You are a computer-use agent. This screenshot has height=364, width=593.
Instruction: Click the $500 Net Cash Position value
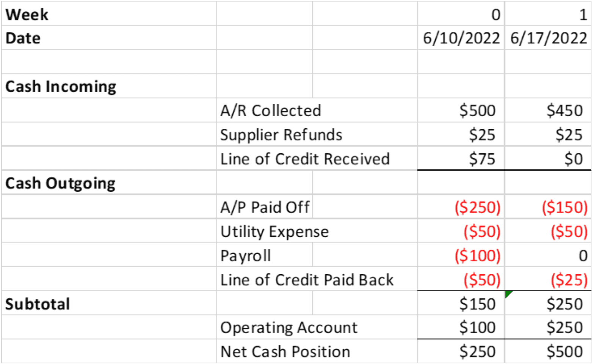(564, 352)
